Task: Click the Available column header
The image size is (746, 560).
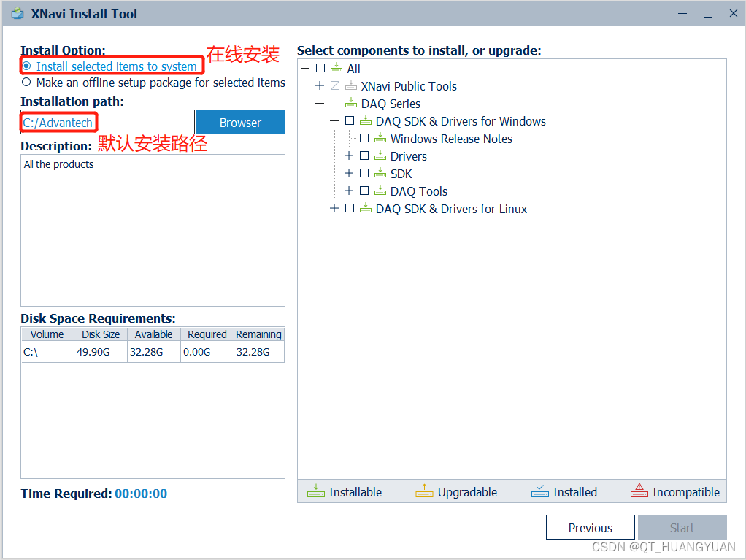Action: (154, 334)
